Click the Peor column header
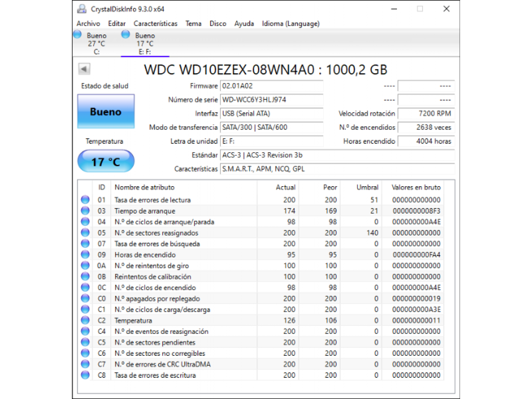This screenshot has height=399, width=532. pos(319,187)
